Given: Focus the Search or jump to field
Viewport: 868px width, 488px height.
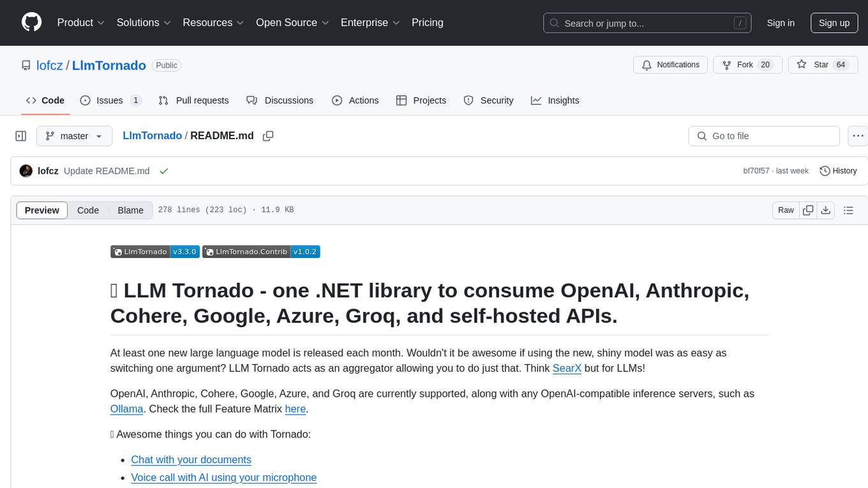Looking at the screenshot, I should [648, 23].
